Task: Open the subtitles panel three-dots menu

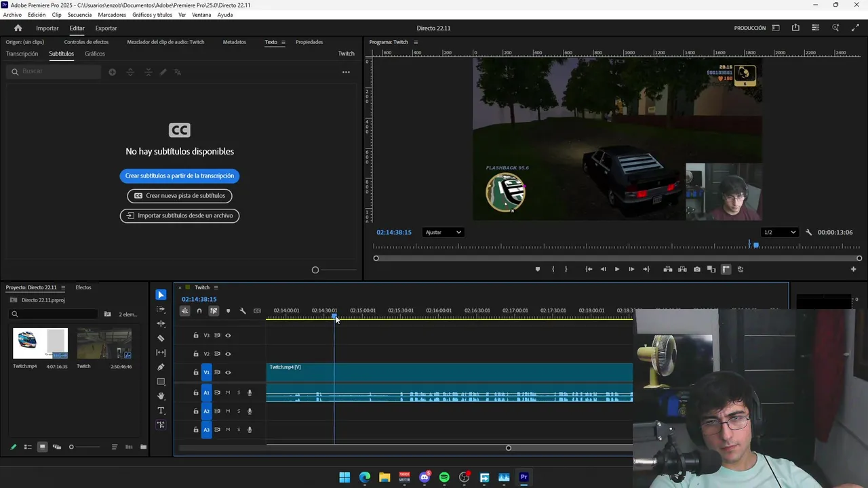Action: (346, 72)
